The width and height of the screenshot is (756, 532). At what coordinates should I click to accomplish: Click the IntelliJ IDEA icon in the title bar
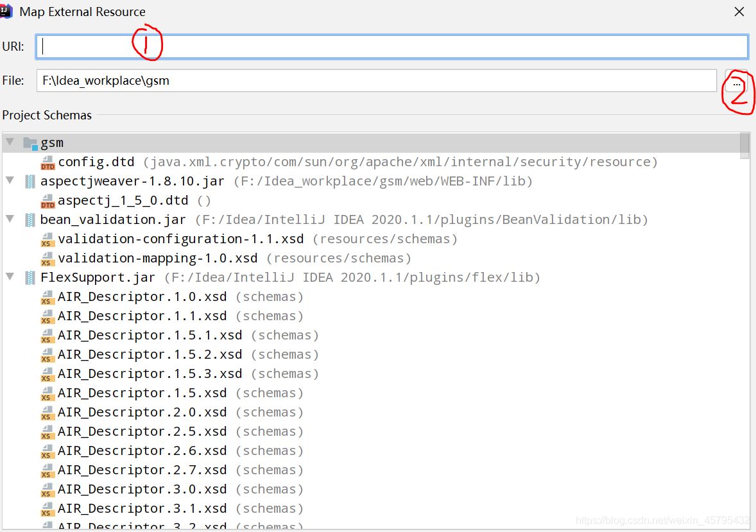point(7,11)
